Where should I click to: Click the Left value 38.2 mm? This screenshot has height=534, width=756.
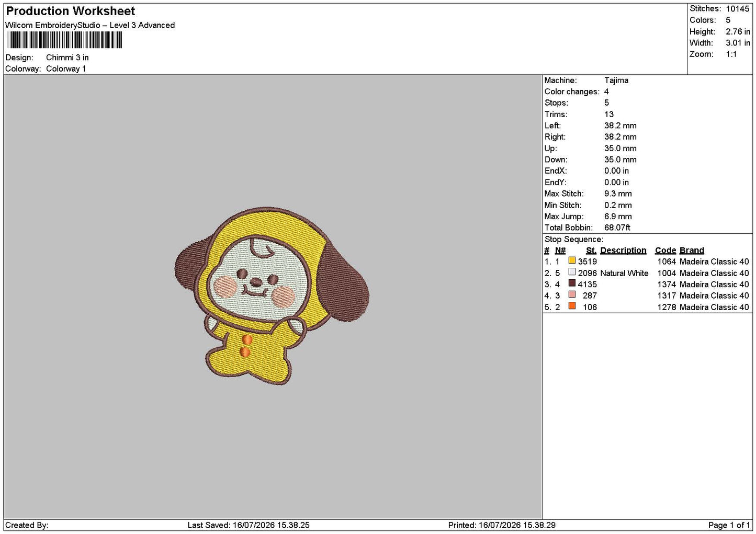click(x=620, y=126)
